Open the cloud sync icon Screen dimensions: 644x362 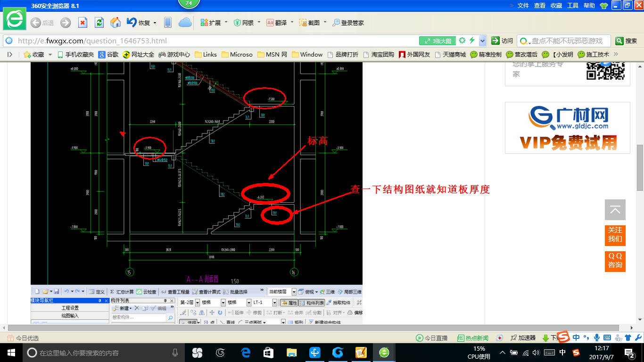point(185,23)
